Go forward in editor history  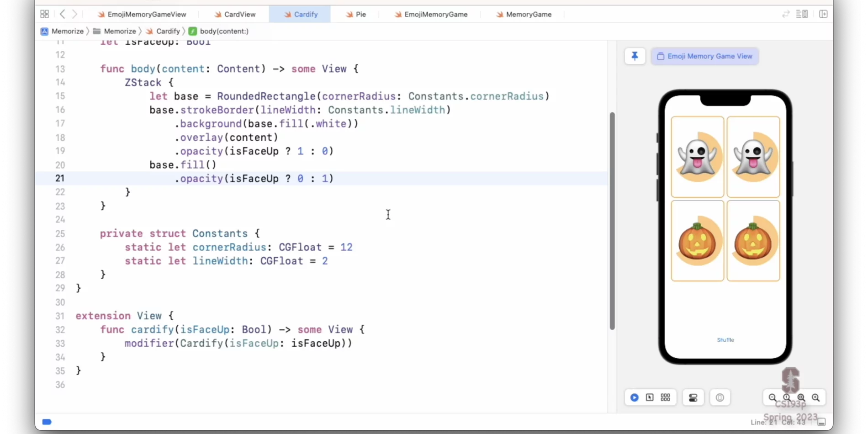click(x=74, y=14)
